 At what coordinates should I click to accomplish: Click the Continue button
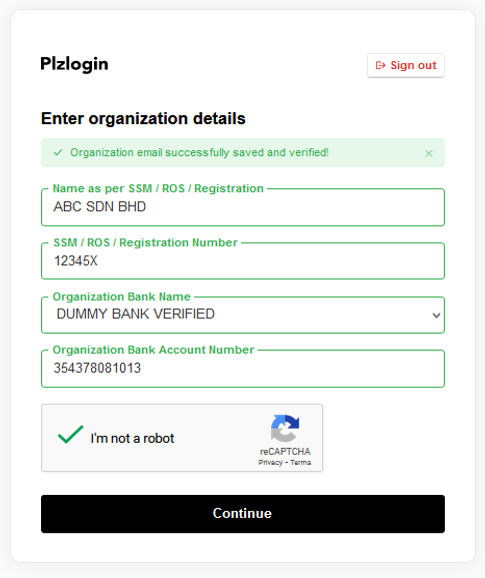tap(243, 514)
